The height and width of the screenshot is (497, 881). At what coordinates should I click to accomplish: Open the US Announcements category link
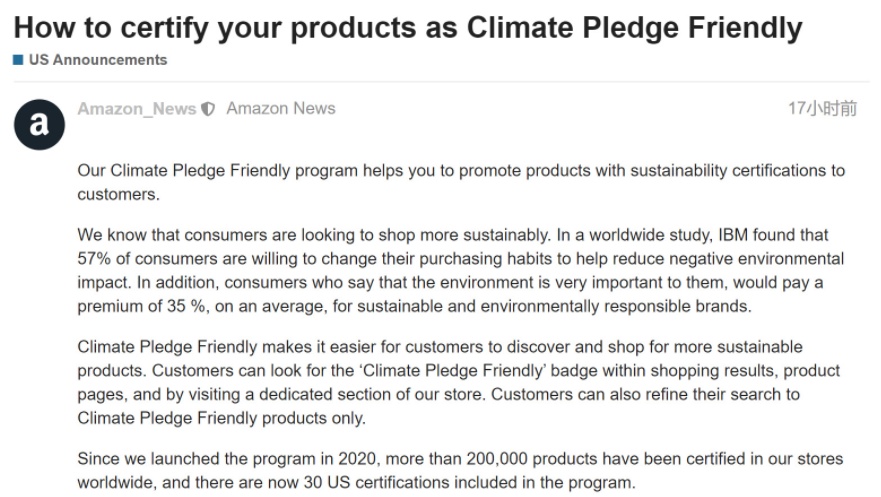click(x=98, y=60)
